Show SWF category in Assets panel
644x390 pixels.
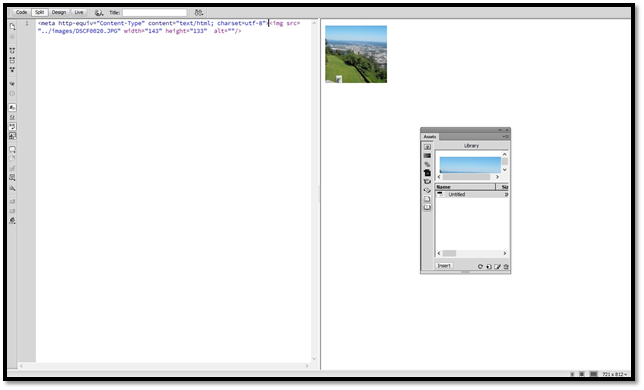coord(427,173)
